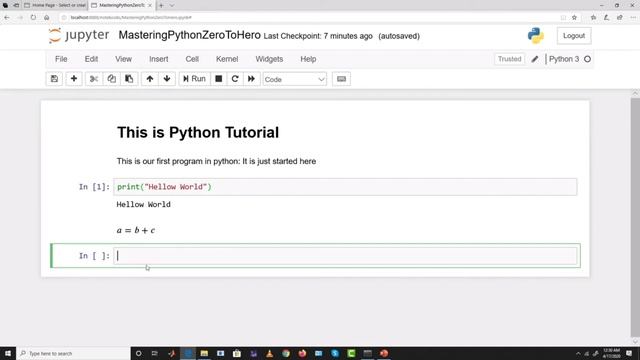Refresh the browser page
The image size is (640, 360).
click(x=33, y=18)
